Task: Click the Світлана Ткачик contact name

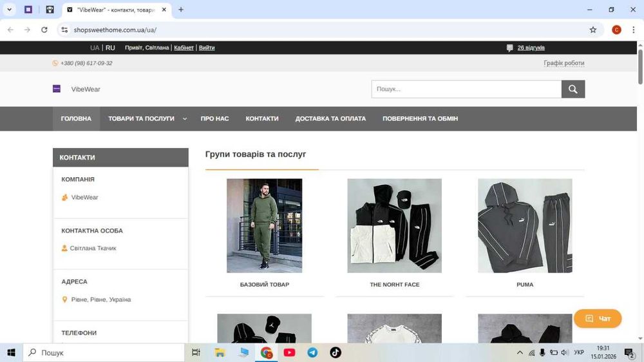Action: click(x=93, y=248)
